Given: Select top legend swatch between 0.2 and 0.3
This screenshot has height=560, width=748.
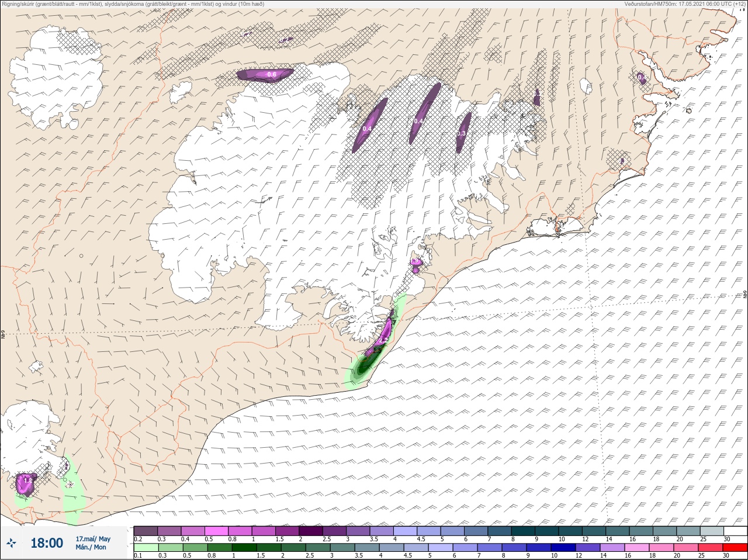Looking at the screenshot, I should [x=146, y=531].
